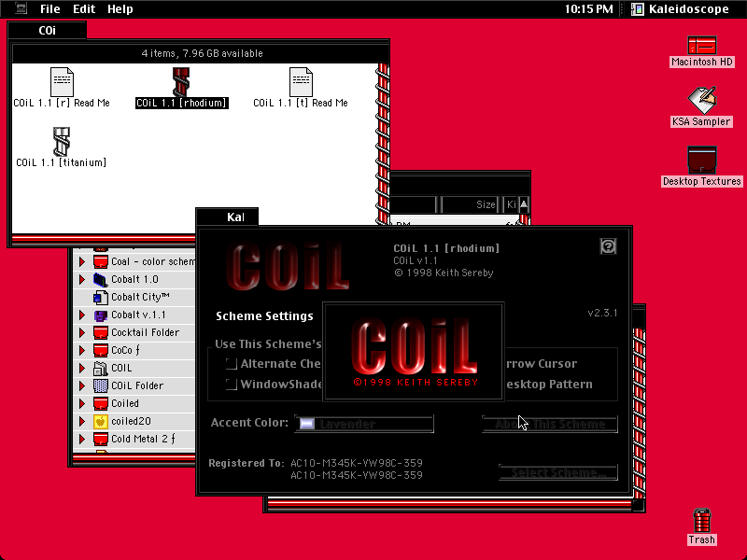The image size is (747, 560).
Task: Expand the Coiled folder triangle
Action: point(82,403)
